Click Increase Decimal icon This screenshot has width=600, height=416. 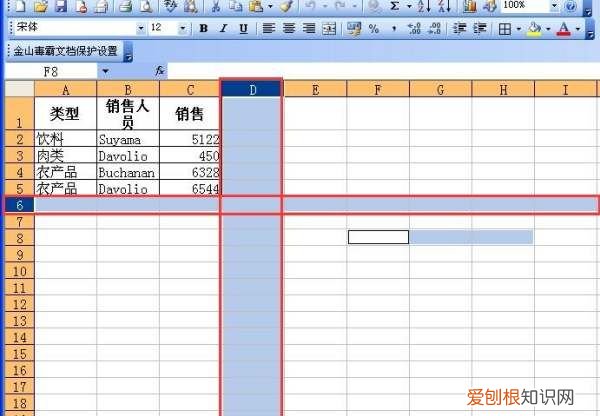414,28
